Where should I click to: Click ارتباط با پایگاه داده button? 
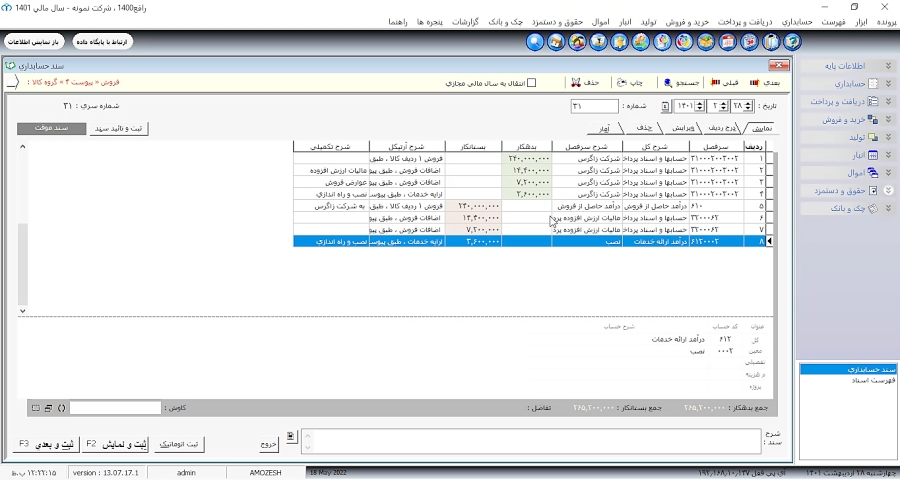coord(103,42)
